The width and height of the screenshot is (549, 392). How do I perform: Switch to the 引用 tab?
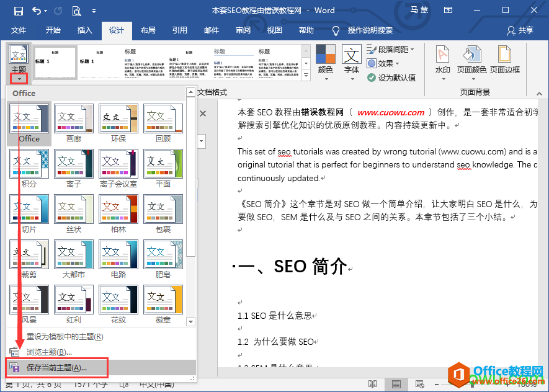180,30
